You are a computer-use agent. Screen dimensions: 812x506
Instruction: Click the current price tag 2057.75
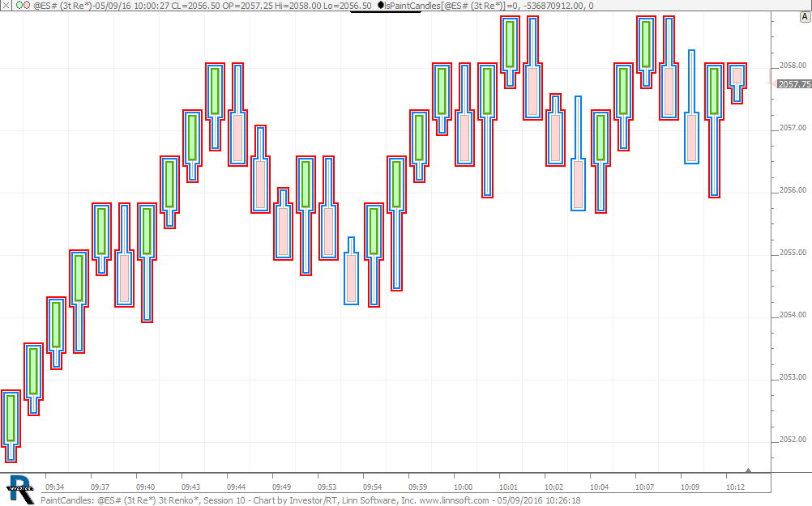[793, 84]
